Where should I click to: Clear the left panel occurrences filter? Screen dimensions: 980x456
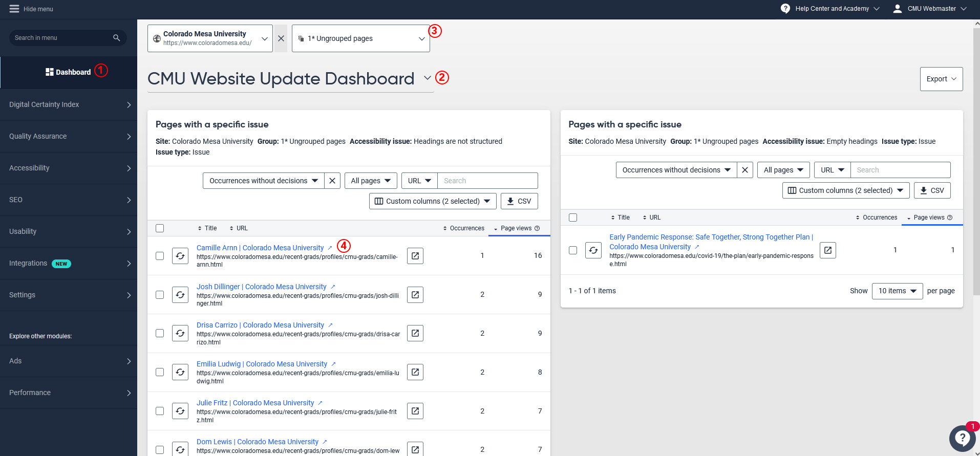[x=332, y=181]
